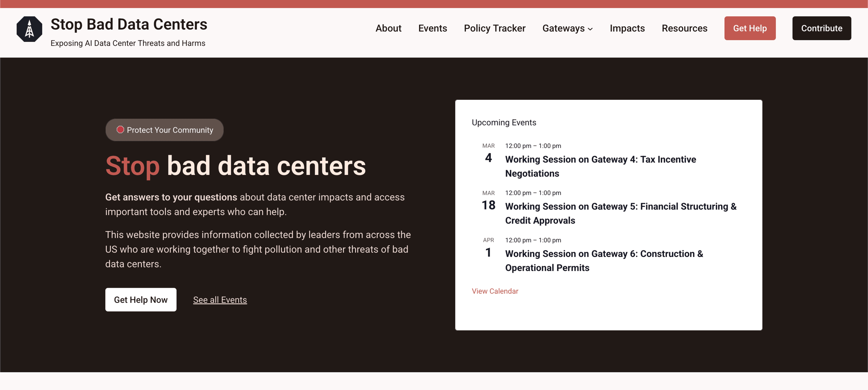The width and height of the screenshot is (868, 390).
Task: Follow the See all Events link
Action: (220, 300)
